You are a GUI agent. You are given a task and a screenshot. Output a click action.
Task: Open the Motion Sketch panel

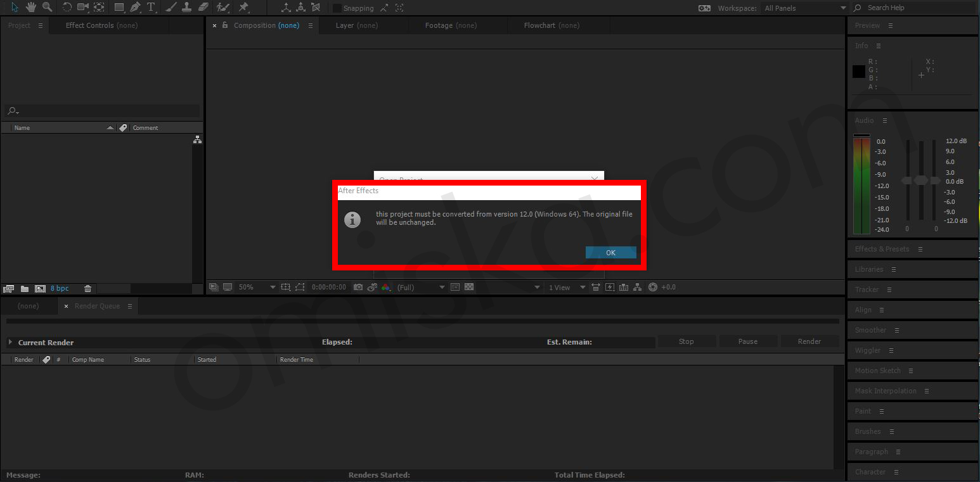(877, 371)
